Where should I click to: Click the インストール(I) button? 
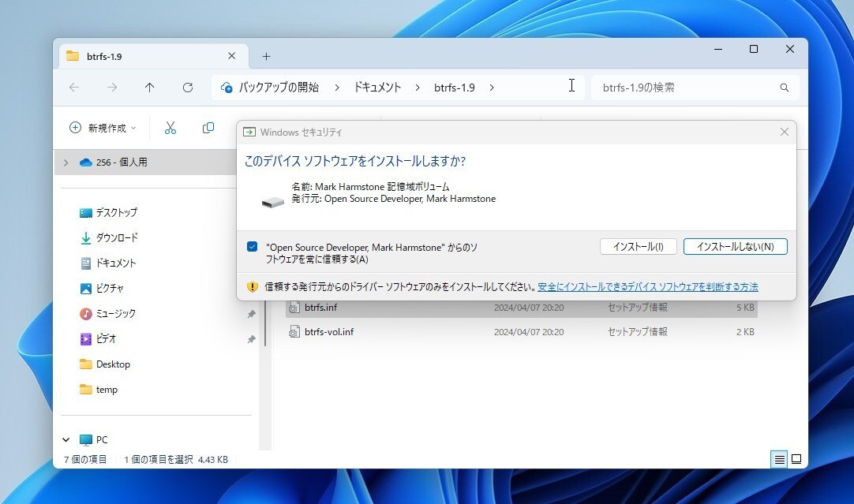pyautogui.click(x=639, y=245)
